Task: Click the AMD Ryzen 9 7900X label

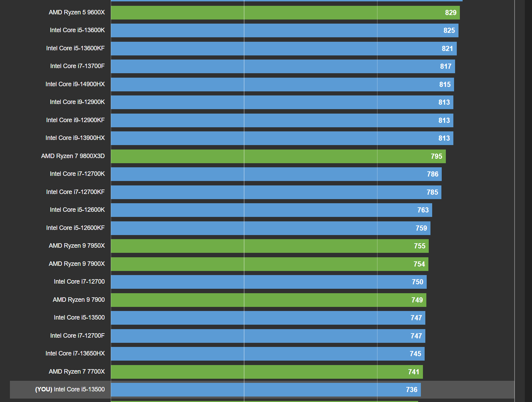Action: point(77,264)
